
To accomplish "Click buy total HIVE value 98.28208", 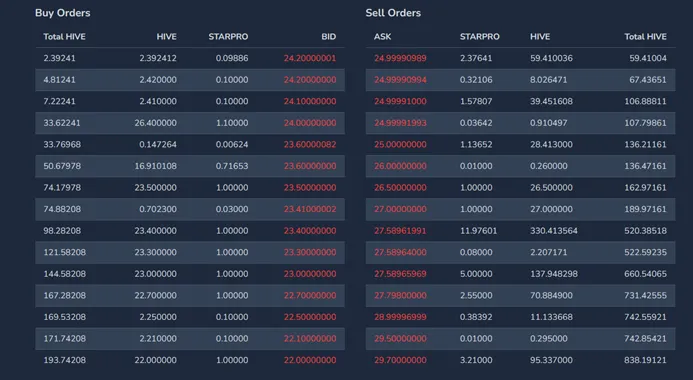I will (x=62, y=231).
